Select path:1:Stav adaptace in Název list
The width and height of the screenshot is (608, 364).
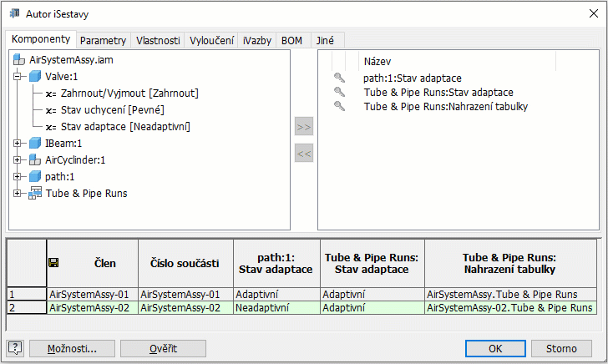click(413, 78)
